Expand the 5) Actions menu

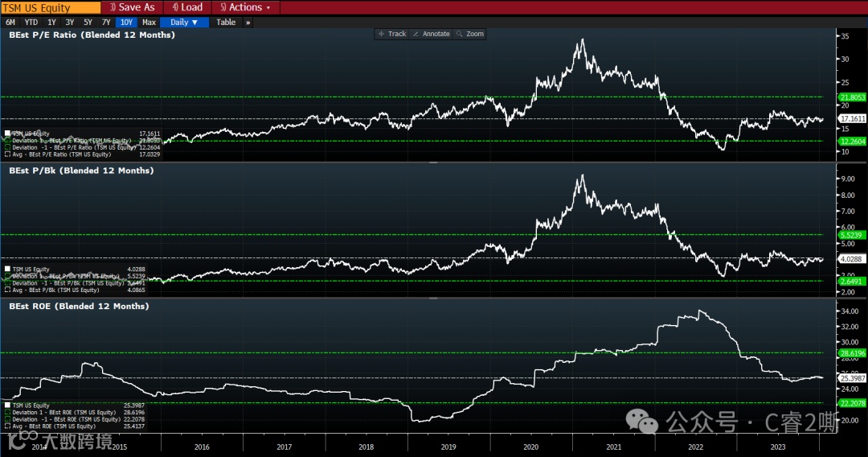[x=245, y=7]
